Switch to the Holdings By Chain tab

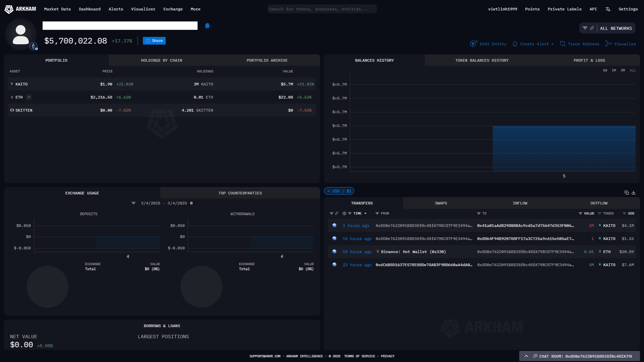tap(161, 60)
